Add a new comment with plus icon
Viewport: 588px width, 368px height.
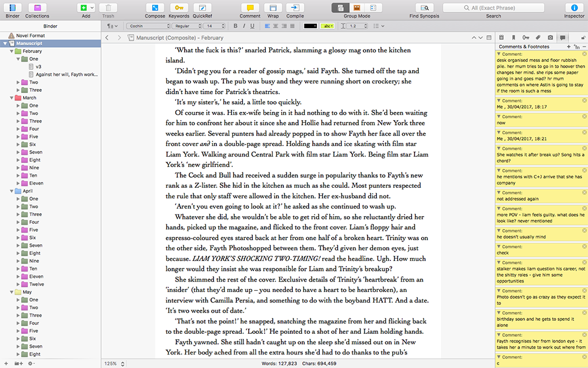pyautogui.click(x=569, y=47)
